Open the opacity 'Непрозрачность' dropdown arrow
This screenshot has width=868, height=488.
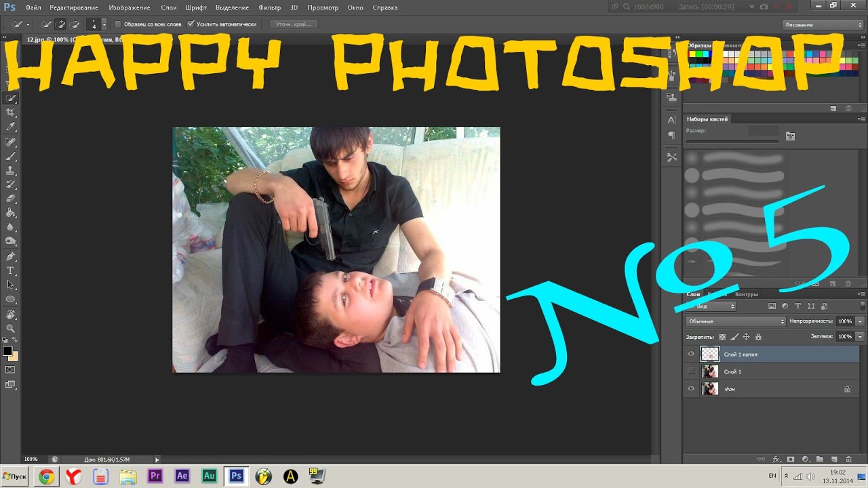861,321
